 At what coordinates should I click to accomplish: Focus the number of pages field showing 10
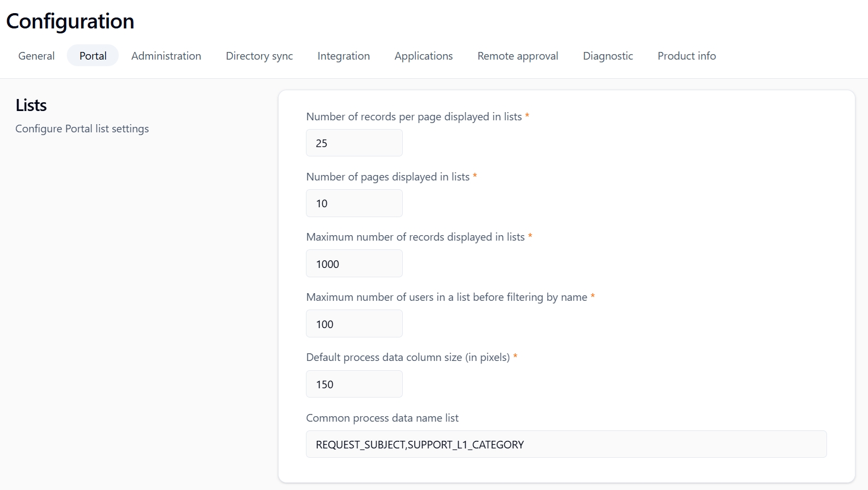(x=354, y=203)
